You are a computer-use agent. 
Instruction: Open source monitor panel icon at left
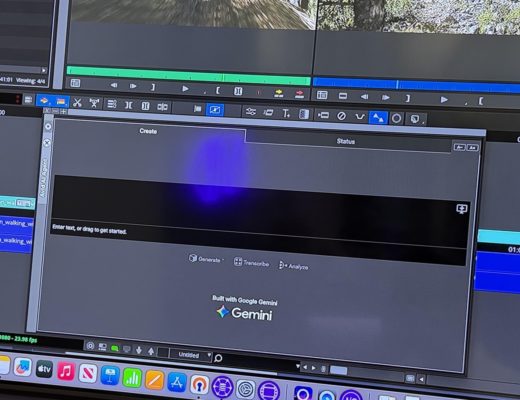pyautogui.click(x=75, y=83)
